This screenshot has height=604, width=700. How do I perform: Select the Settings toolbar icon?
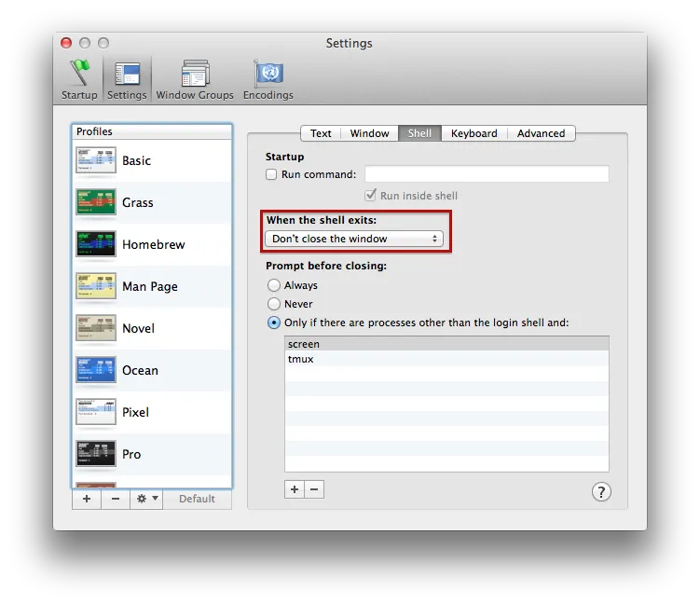[x=127, y=80]
